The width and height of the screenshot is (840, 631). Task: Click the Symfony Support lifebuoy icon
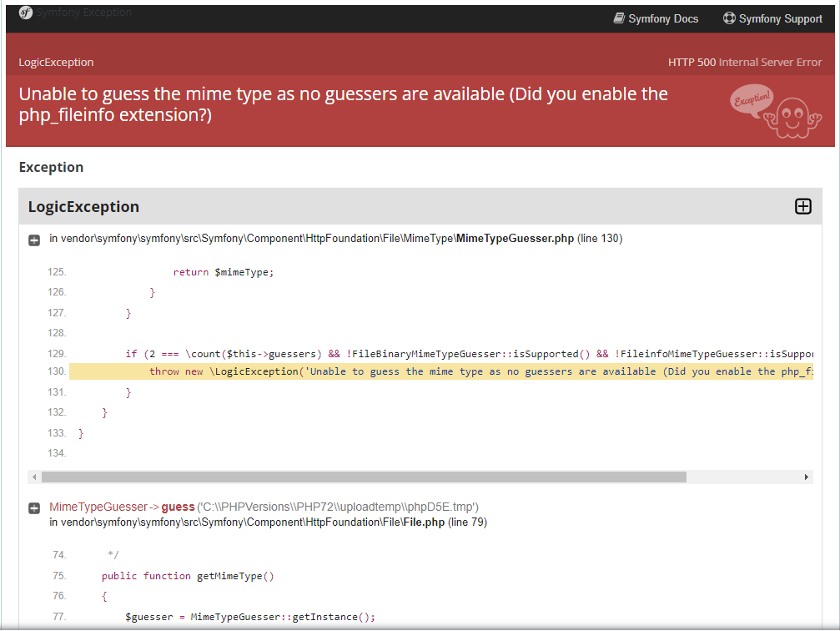(x=729, y=18)
